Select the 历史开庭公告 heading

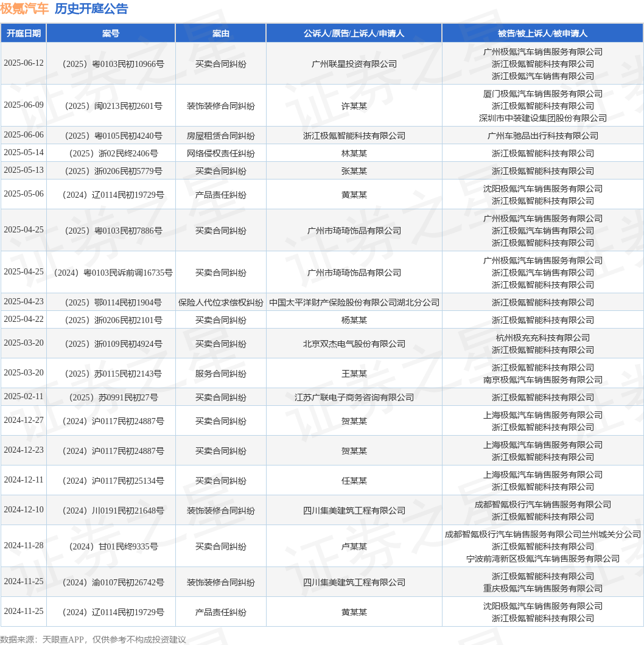[x=91, y=9]
